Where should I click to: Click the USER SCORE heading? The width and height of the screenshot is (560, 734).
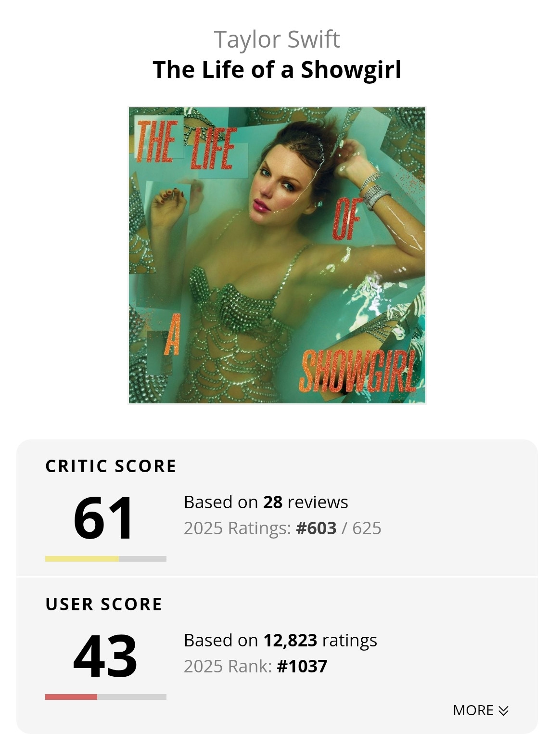tap(103, 605)
